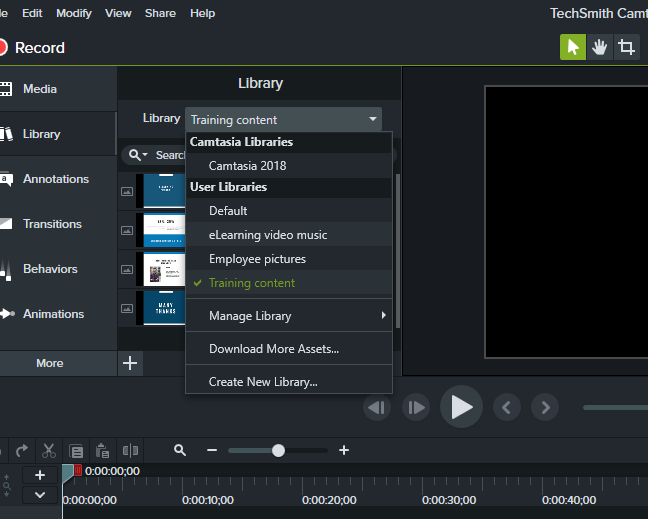
Task: Click the More button in sidebar
Action: (x=58, y=363)
